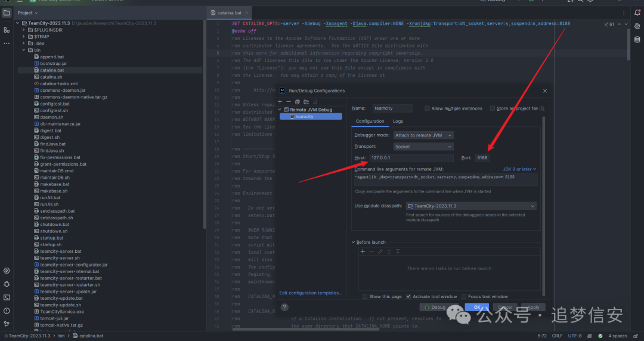Open the Database tool window icon
Image resolution: width=644 pixels, height=341 pixels.
(x=637, y=40)
